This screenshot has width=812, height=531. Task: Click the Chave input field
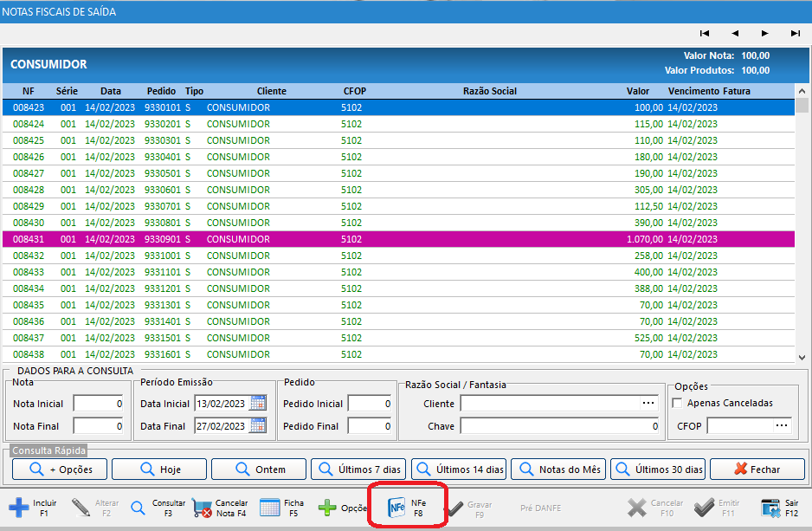click(560, 426)
